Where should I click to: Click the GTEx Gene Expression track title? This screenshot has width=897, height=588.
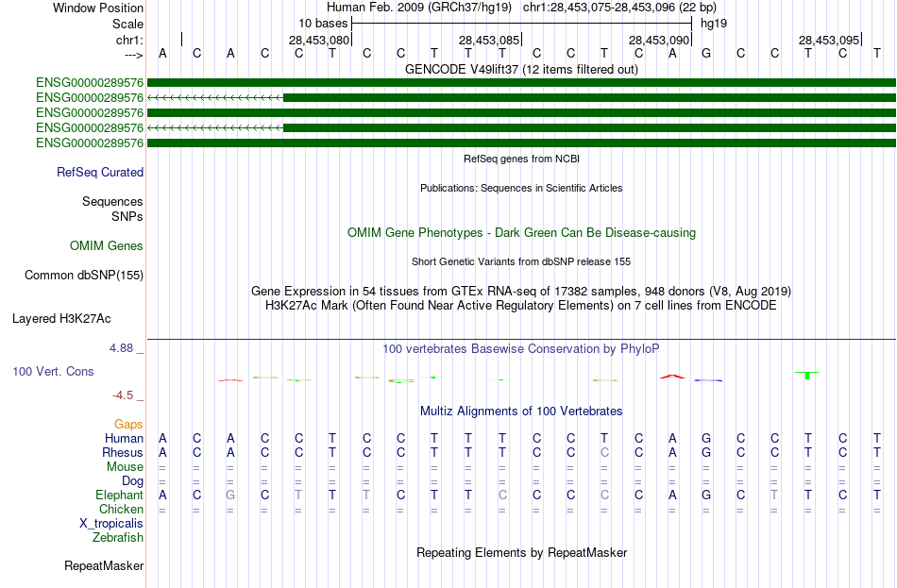[521, 291]
